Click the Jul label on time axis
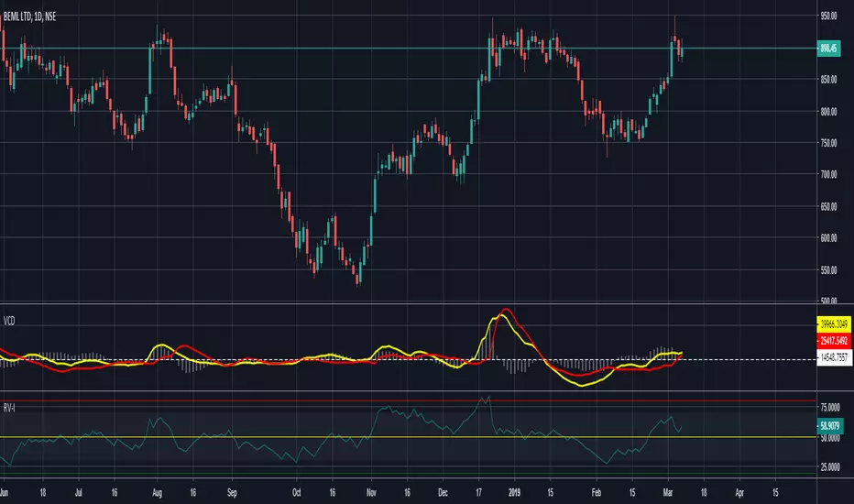This screenshot has height=504, width=854. coord(79,493)
